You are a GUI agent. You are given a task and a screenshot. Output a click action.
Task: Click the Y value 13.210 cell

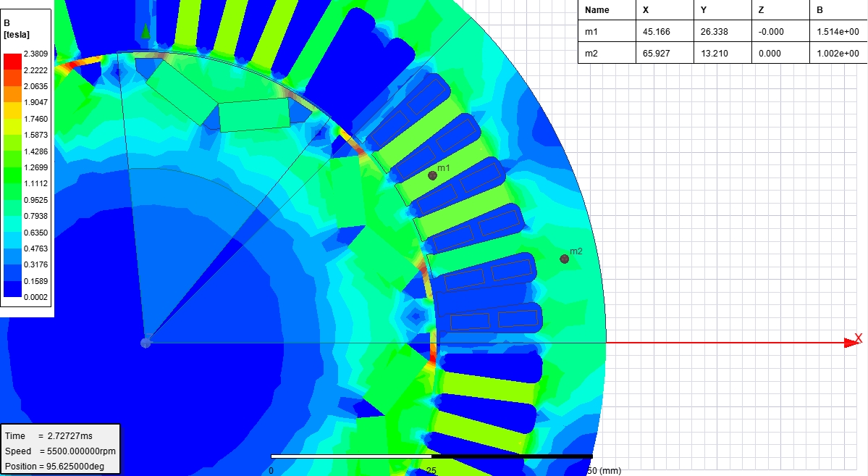click(722, 53)
